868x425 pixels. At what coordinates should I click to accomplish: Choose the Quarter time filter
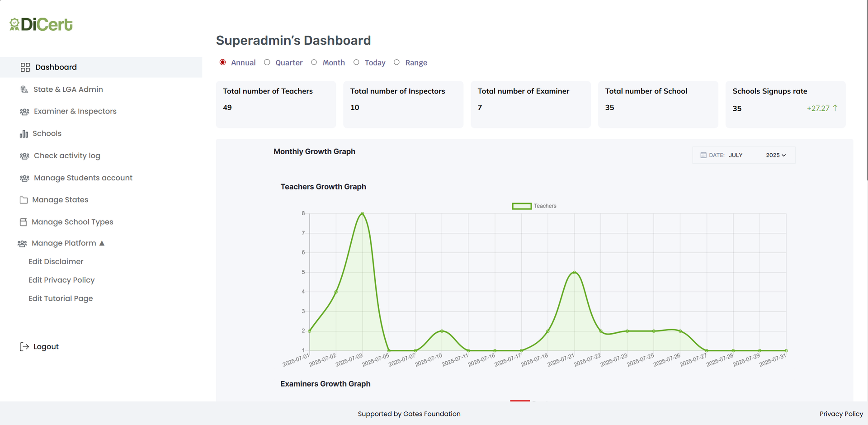pyautogui.click(x=267, y=62)
